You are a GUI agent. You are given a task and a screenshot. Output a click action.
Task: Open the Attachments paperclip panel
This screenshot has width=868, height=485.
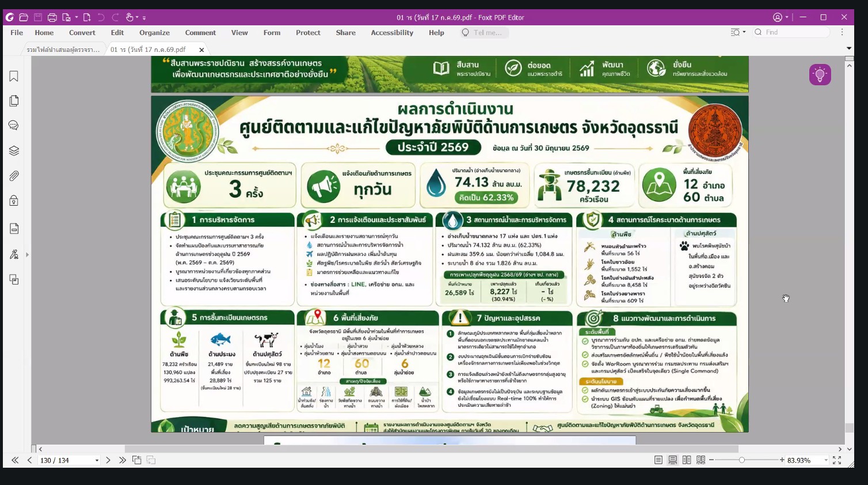tap(14, 176)
